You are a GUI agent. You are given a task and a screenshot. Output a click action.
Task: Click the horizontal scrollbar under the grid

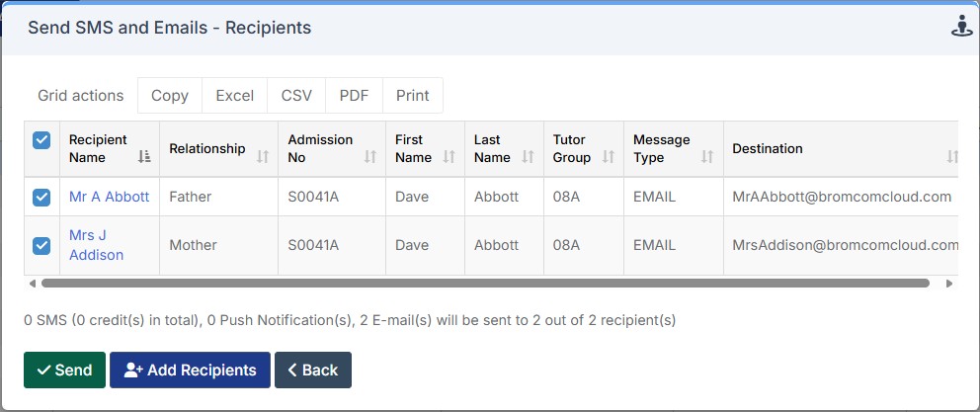click(484, 284)
